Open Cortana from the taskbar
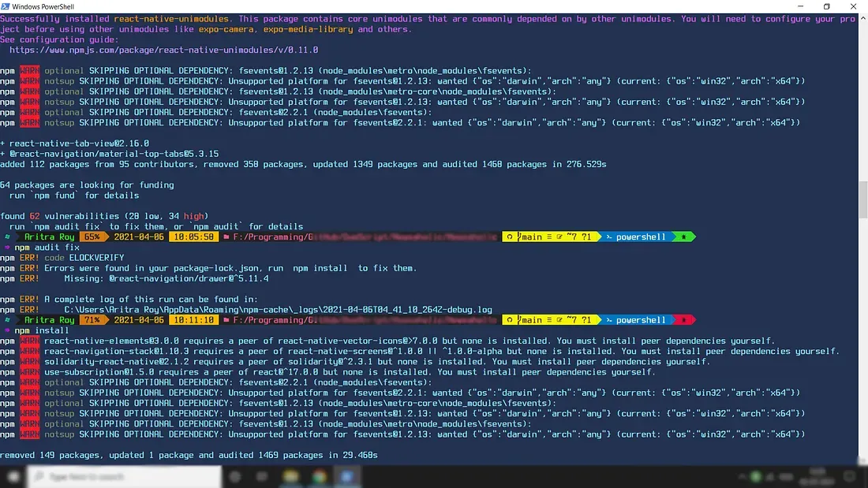 (234, 476)
